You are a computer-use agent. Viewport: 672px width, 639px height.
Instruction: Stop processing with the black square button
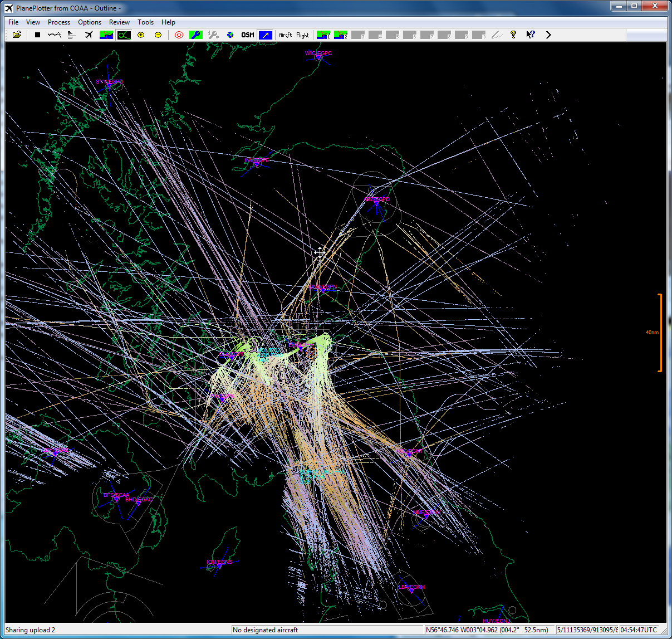click(x=37, y=35)
